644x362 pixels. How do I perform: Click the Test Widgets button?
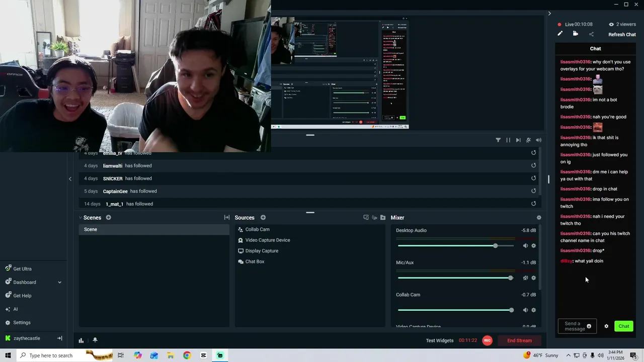(440, 340)
